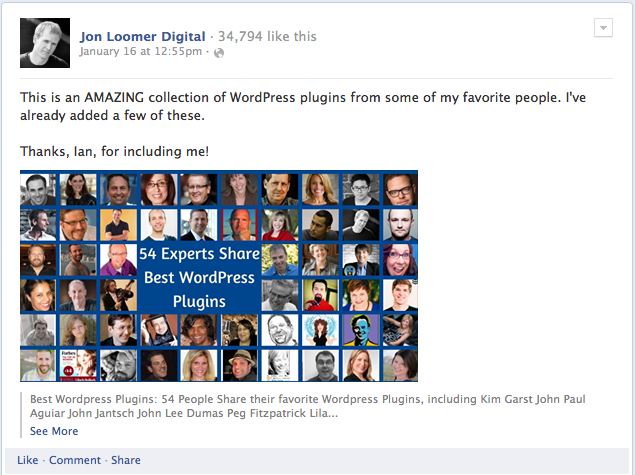Click the Jon Loomer Digital page name
The image size is (635, 475).
[143, 36]
